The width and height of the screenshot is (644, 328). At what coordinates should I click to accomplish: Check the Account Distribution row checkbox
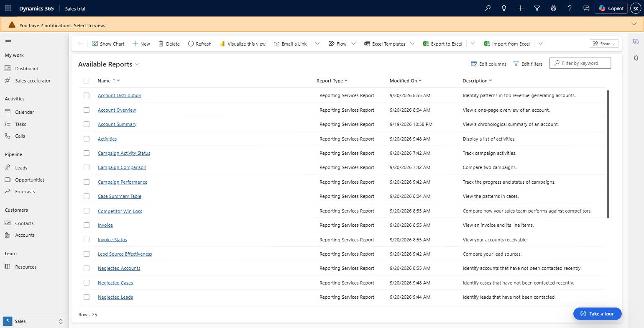pyautogui.click(x=87, y=95)
